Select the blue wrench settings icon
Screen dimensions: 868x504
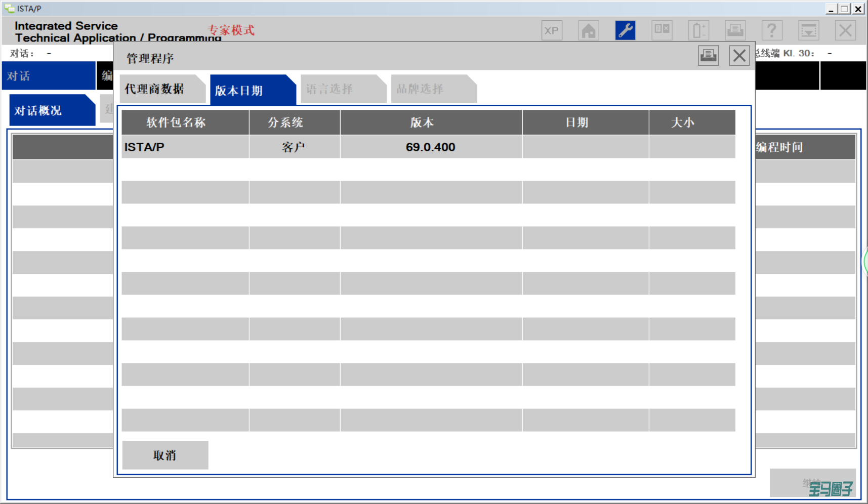click(625, 31)
